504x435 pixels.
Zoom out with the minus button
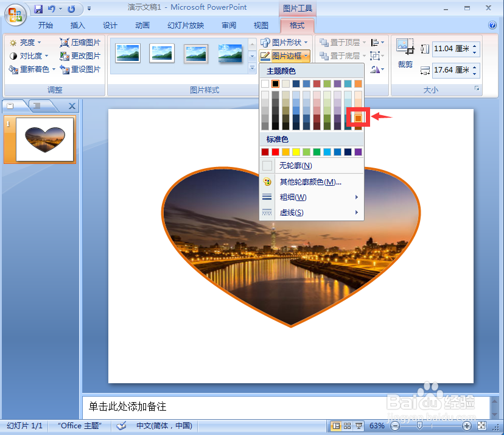[395, 426]
